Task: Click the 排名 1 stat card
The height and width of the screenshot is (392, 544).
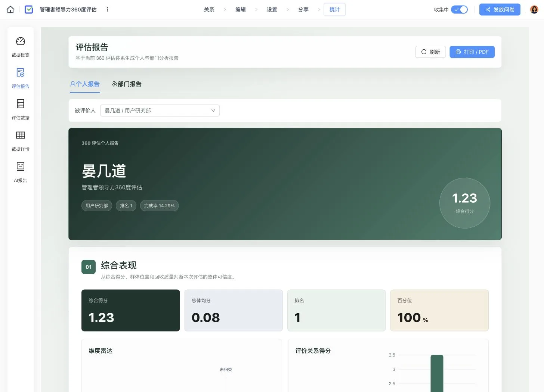Action: (x=336, y=310)
